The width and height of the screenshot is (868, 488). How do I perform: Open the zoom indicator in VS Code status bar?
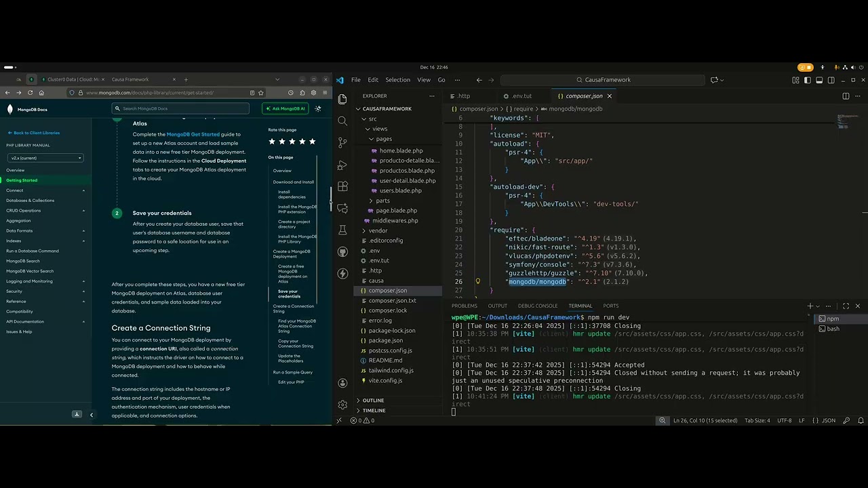pos(662,420)
